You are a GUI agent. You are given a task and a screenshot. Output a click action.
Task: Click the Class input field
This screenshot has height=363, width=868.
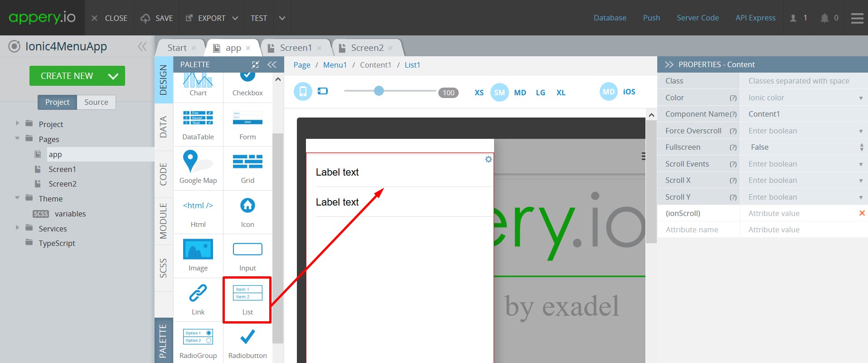(804, 81)
